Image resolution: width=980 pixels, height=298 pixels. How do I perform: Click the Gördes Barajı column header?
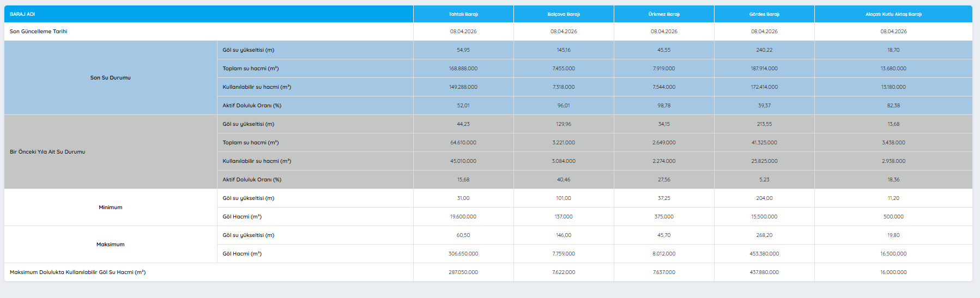point(764,14)
